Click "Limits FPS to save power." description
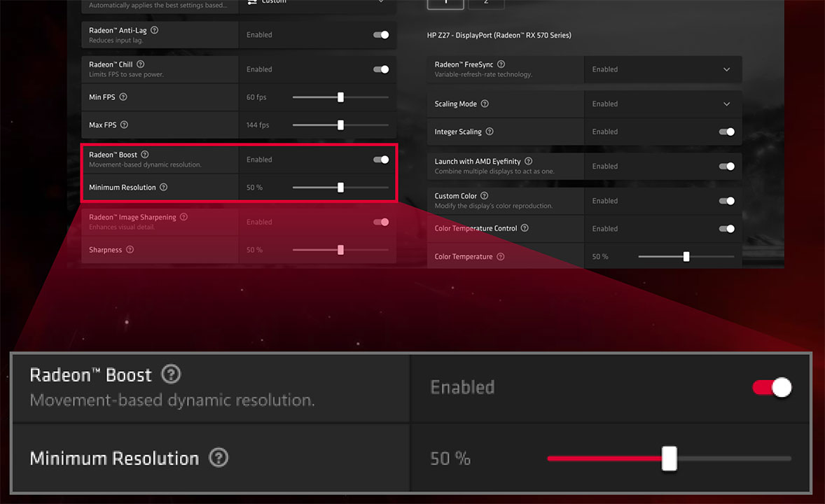The height and width of the screenshot is (504, 825). pyautogui.click(x=126, y=75)
